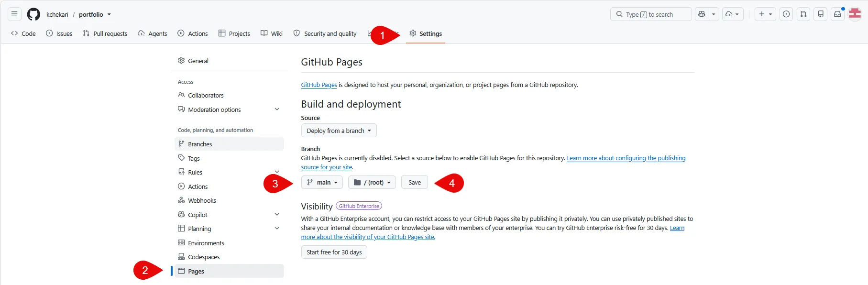Open your repositories from the header icon
The height and width of the screenshot is (285, 868).
[x=821, y=14]
